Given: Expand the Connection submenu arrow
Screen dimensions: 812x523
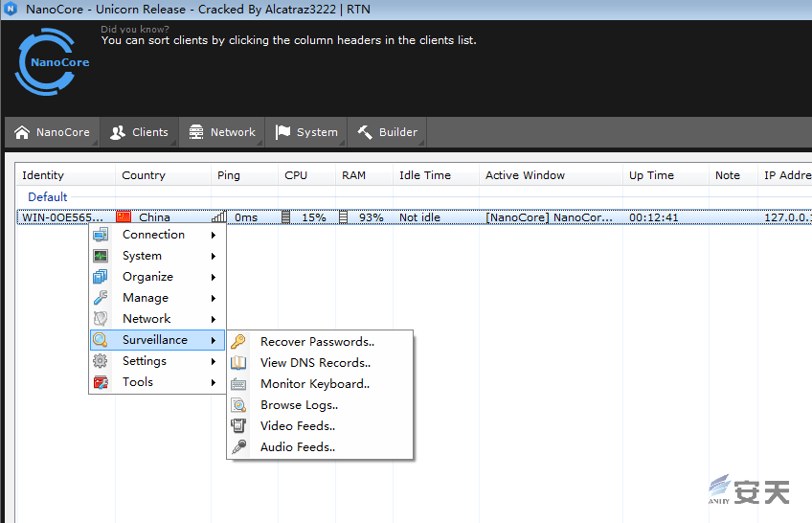Looking at the screenshot, I should tap(214, 235).
